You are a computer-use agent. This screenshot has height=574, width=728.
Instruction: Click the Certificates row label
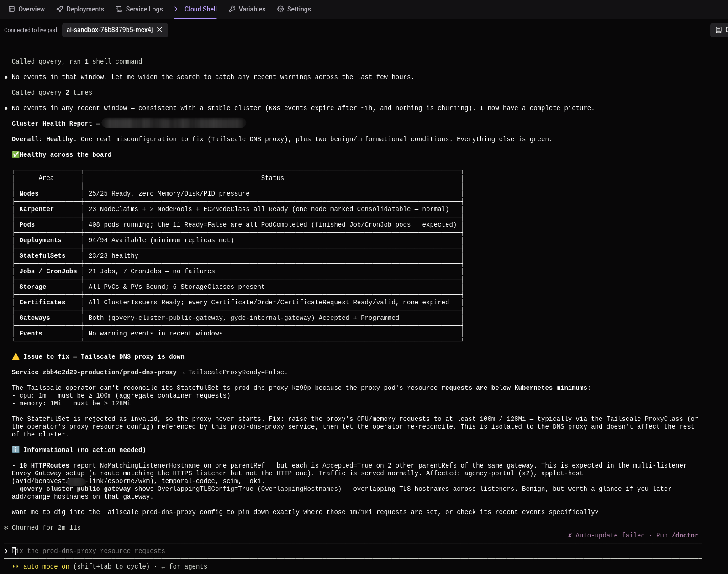42,303
